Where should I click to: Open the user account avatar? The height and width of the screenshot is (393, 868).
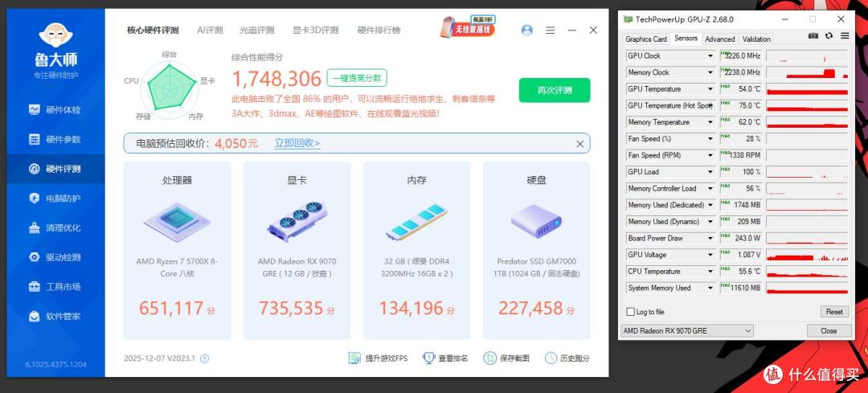click(x=527, y=31)
